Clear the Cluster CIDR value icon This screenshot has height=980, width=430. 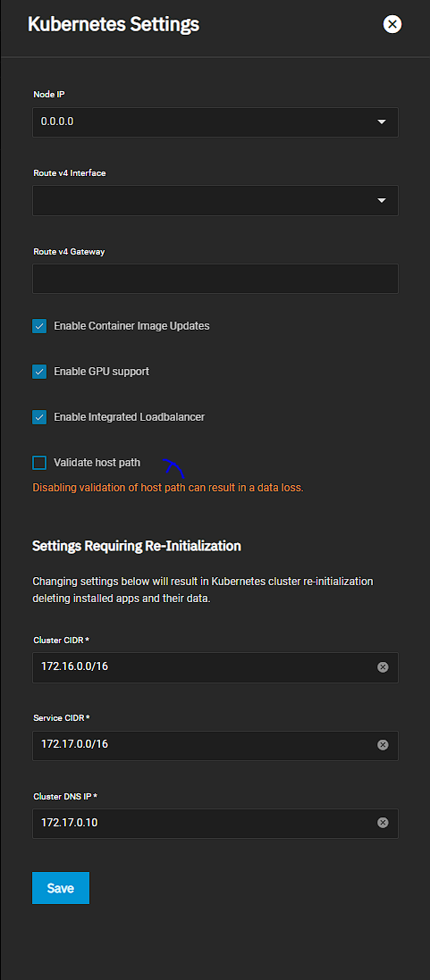coord(384,667)
